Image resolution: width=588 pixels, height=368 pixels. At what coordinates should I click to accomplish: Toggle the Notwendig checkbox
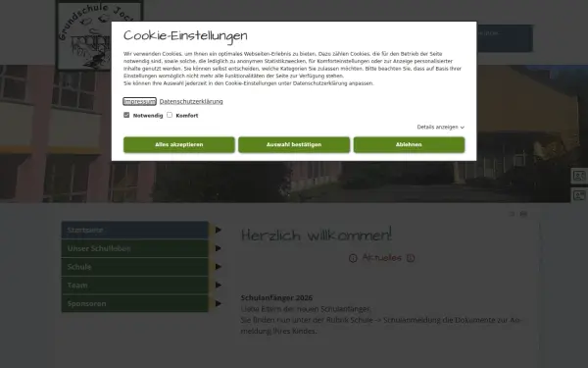[x=126, y=115]
